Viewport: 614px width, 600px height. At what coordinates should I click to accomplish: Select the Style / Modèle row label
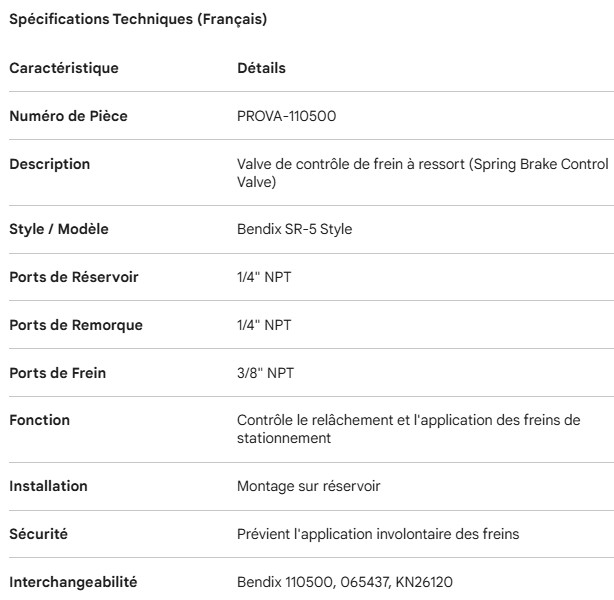58,229
